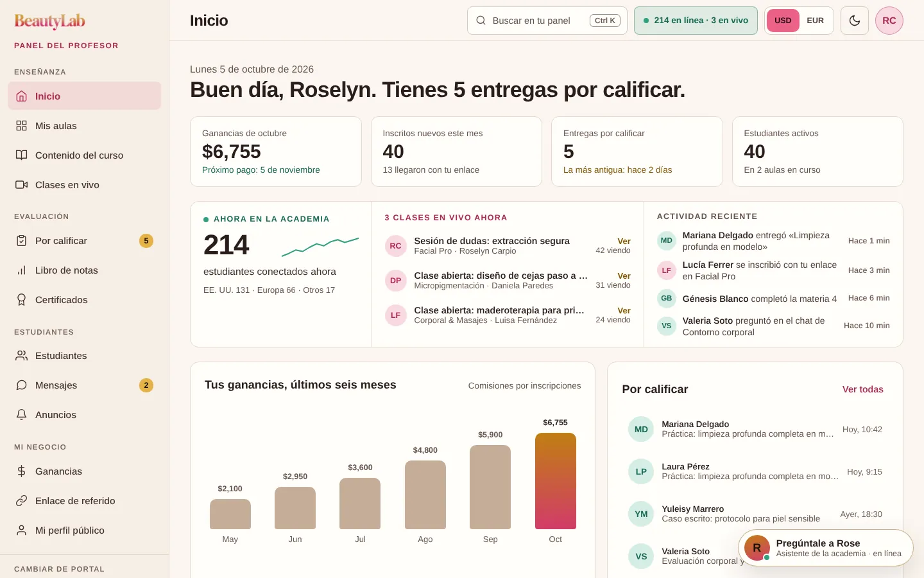Open Laura Pérez's submission row
This screenshot has width=924, height=578.
pyautogui.click(x=755, y=471)
